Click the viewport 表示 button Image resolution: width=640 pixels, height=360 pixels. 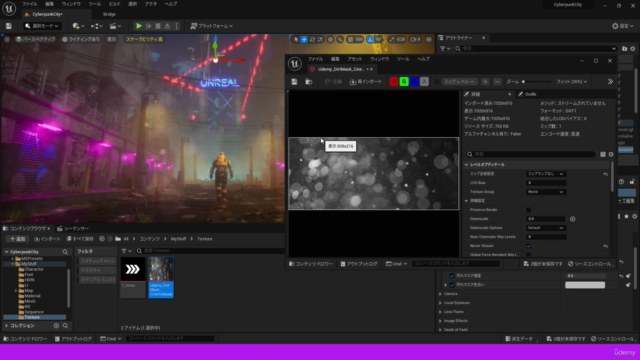tap(111, 39)
